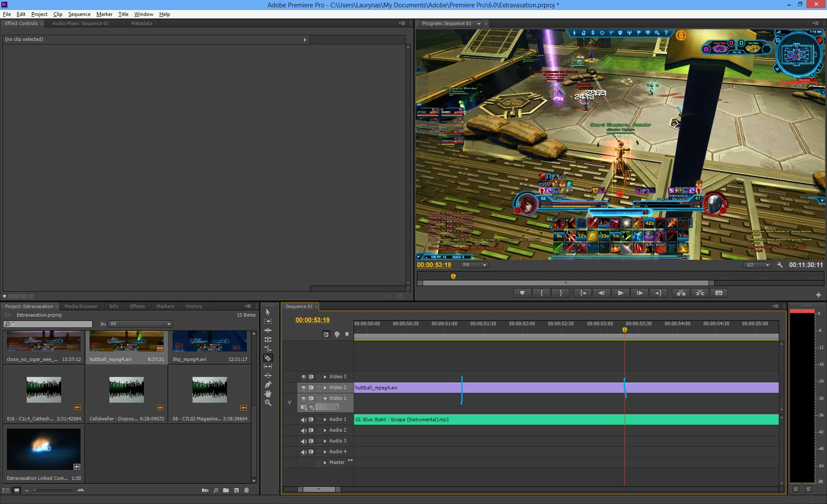827x504 pixels.
Task: Go to In point
Action: (x=583, y=293)
